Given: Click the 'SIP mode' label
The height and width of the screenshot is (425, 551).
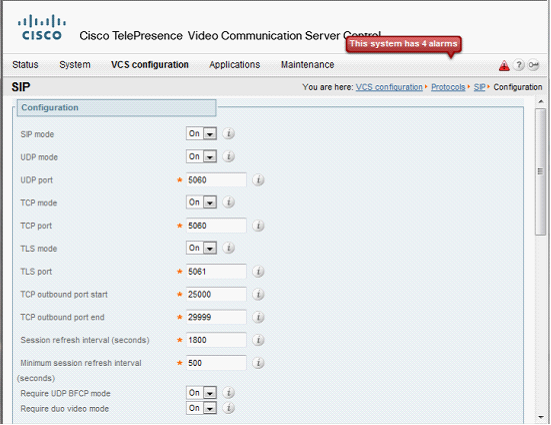Looking at the screenshot, I should click(37, 134).
